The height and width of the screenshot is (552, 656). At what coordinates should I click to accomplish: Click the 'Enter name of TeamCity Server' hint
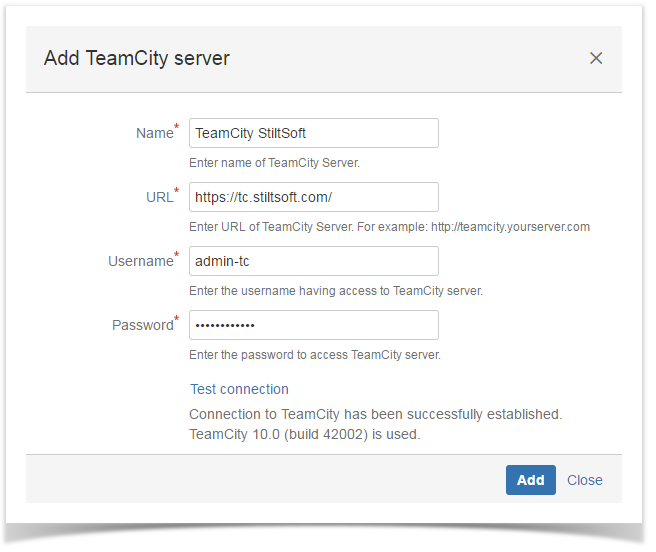point(274,163)
